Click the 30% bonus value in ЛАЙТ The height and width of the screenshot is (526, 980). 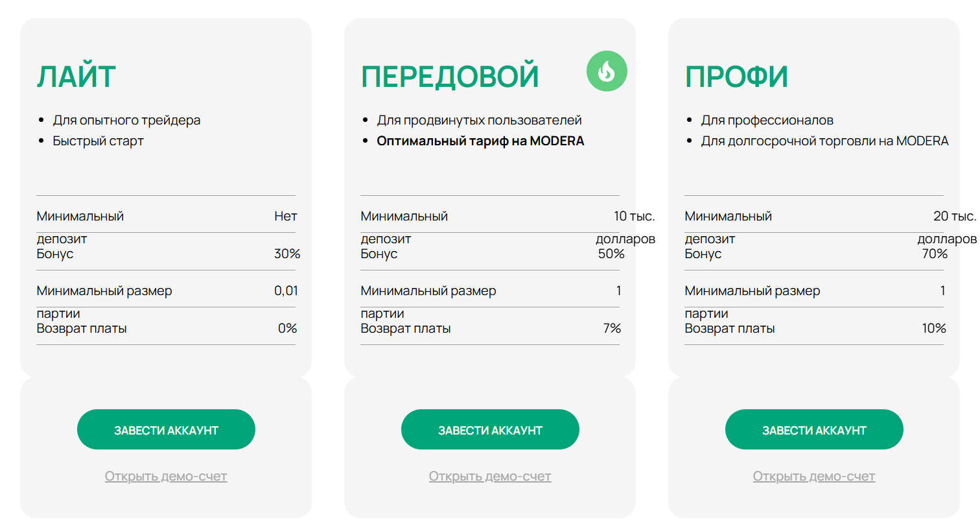[287, 254]
